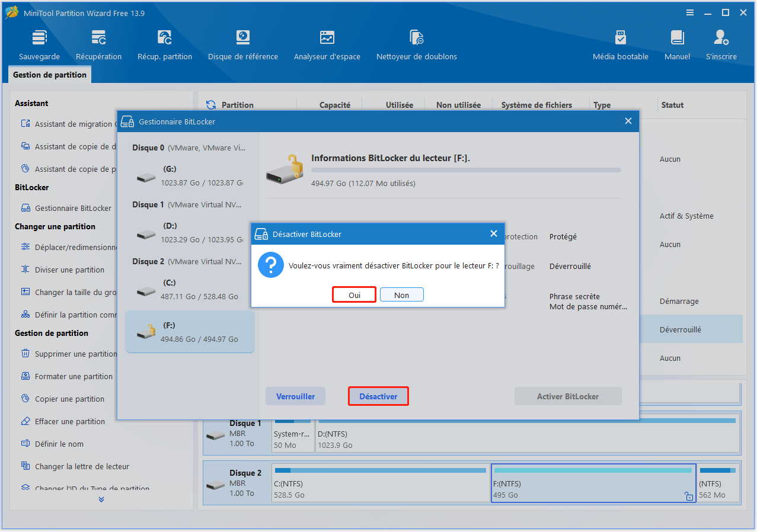Viewport: 757px width, 532px height.
Task: Open Nettoyeur de doublons
Action: [x=417, y=46]
